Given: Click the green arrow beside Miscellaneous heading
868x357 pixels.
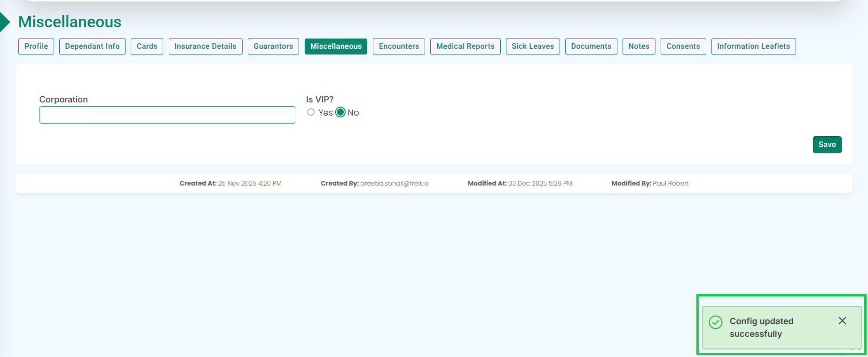Looking at the screenshot, I should 5,22.
